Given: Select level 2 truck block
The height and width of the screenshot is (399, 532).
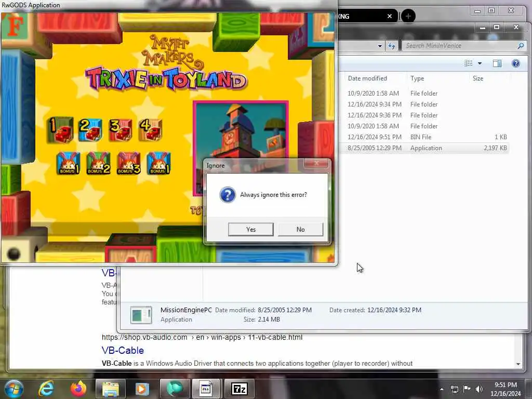Looking at the screenshot, I should [x=90, y=129].
